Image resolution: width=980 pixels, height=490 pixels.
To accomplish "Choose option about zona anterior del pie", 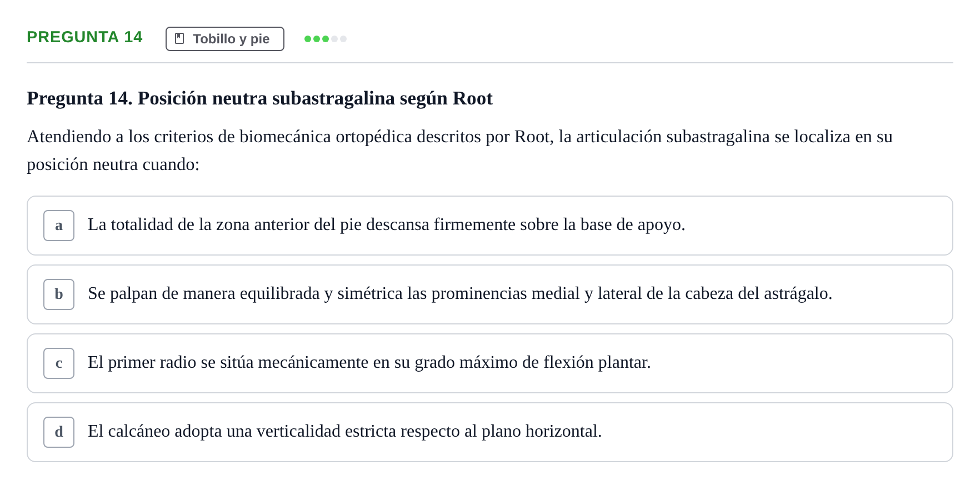I will [x=490, y=226].
